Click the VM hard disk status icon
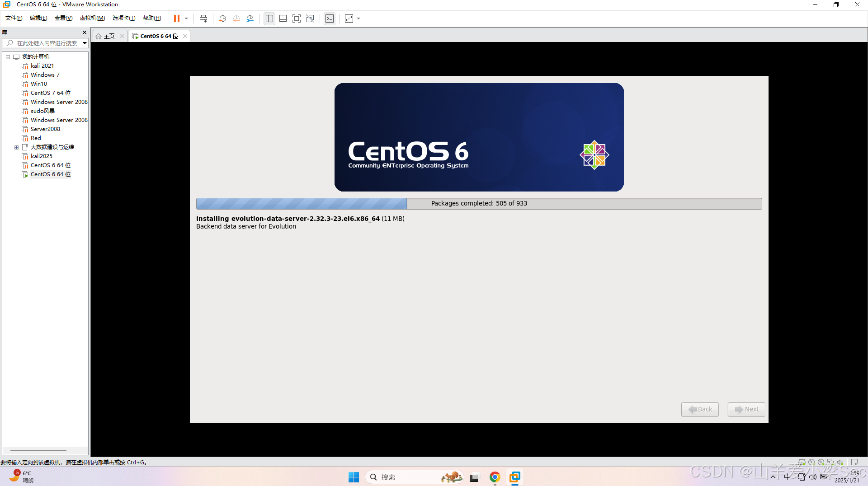Viewport: 868px width, 486px height. point(802,462)
